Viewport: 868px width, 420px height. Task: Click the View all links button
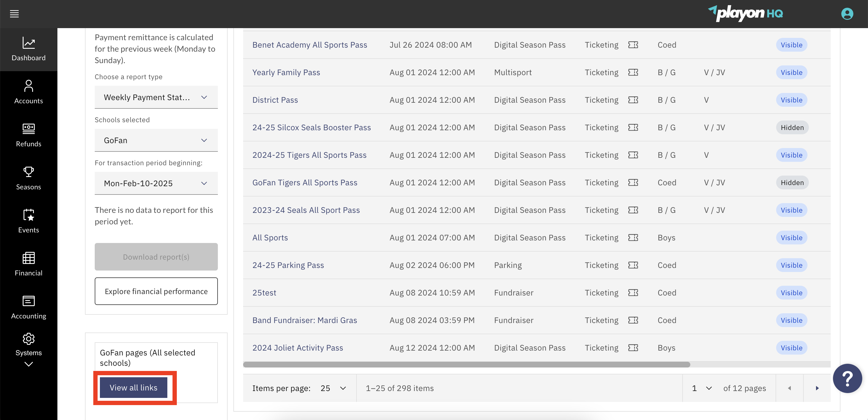coord(133,388)
